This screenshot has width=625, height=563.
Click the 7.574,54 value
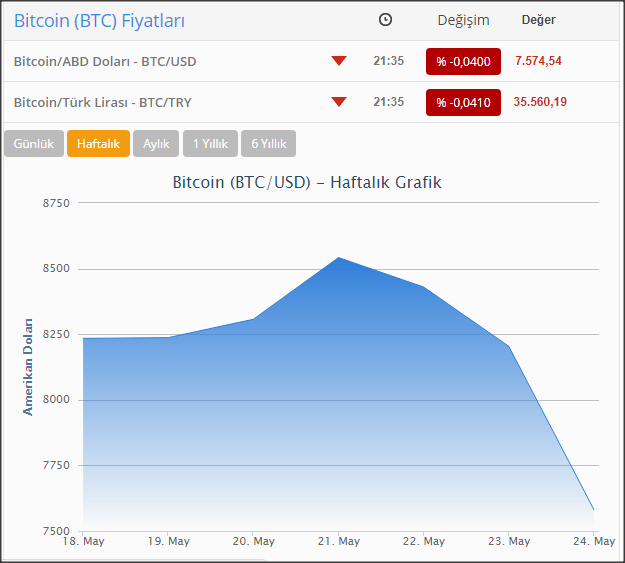pyautogui.click(x=538, y=61)
